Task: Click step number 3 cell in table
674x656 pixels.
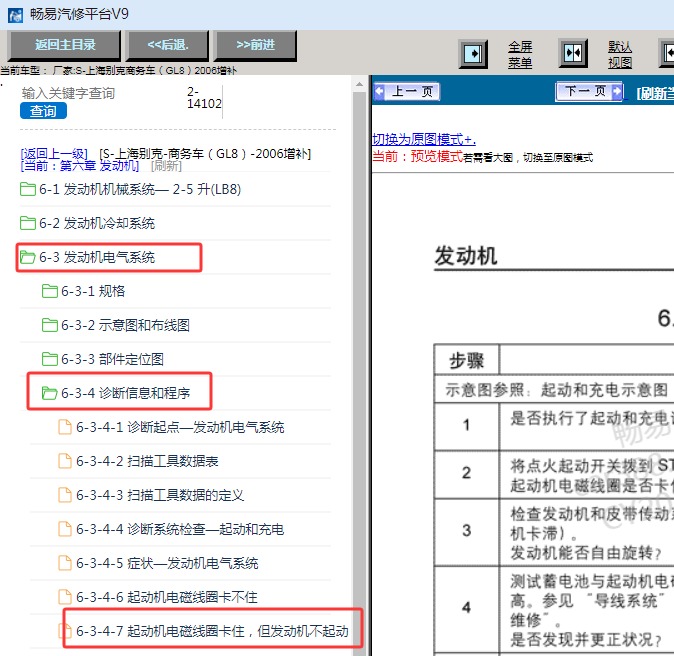Action: tap(466, 531)
